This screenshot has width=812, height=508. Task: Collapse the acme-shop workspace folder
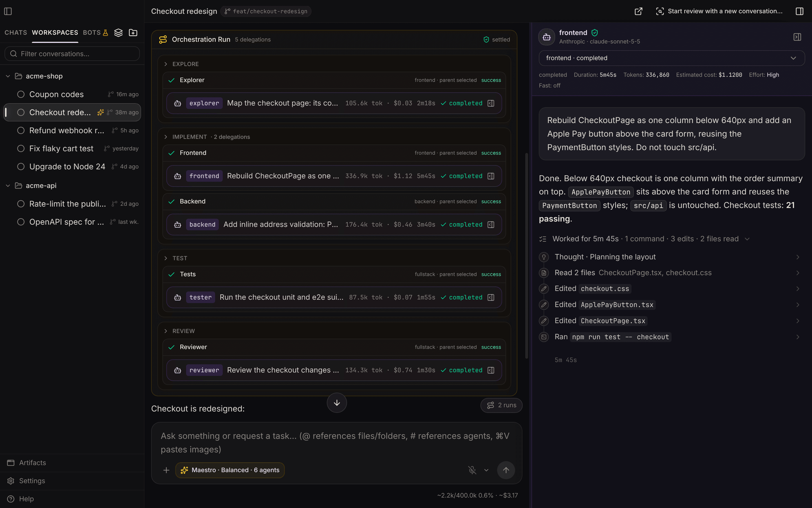[x=8, y=76]
